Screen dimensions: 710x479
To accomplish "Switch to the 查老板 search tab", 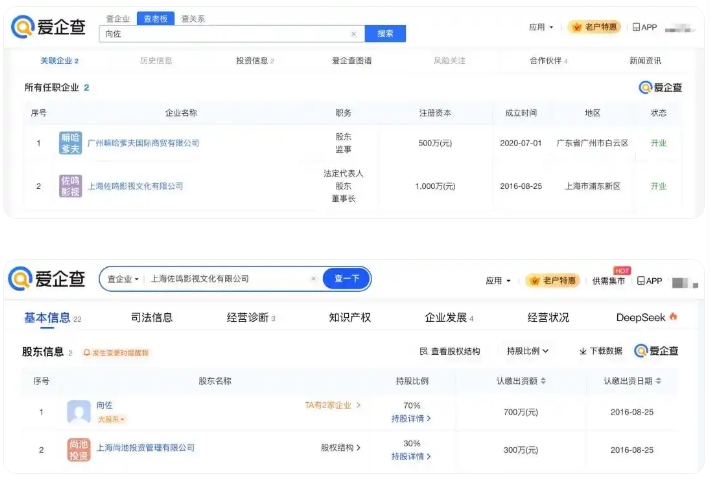I will coord(155,18).
